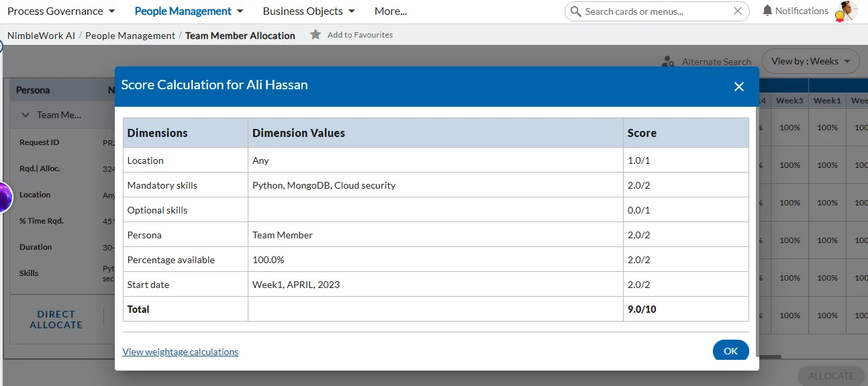Clear the search field with X icon
The image size is (868, 386).
click(738, 11)
